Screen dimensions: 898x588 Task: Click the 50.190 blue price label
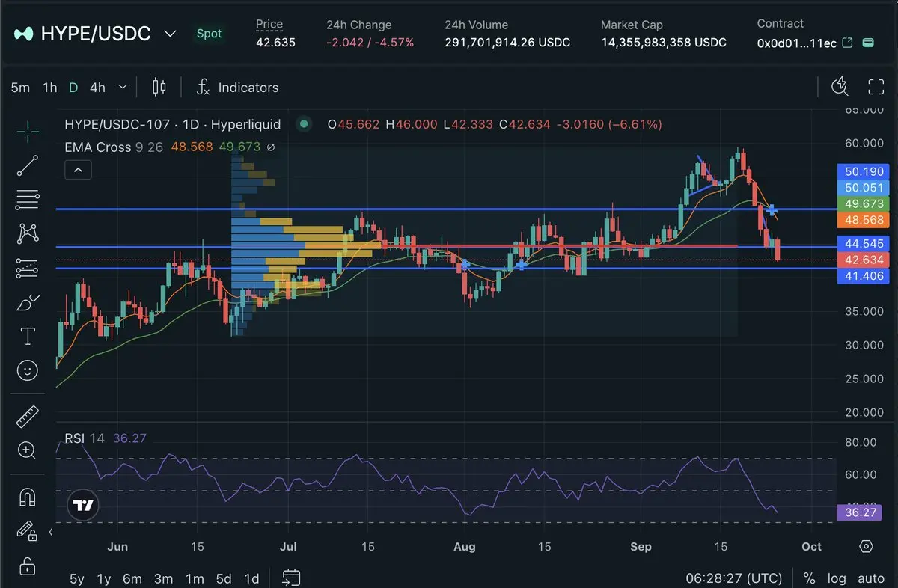coord(864,171)
